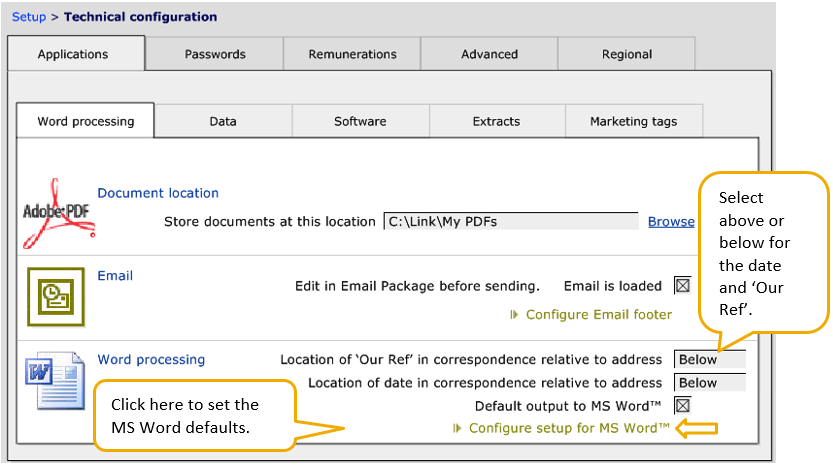Image resolution: width=833 pixels, height=467 pixels.
Task: Open the date location dropdown
Action: [710, 382]
